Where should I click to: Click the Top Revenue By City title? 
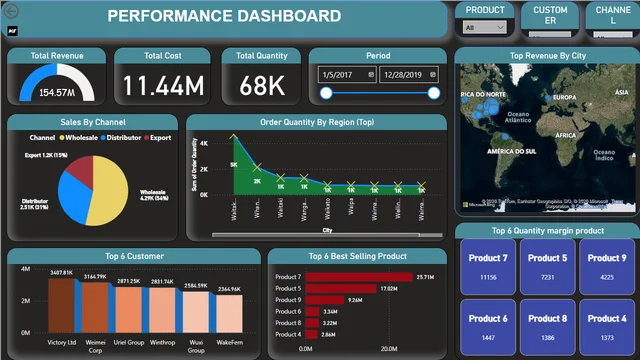pos(548,56)
